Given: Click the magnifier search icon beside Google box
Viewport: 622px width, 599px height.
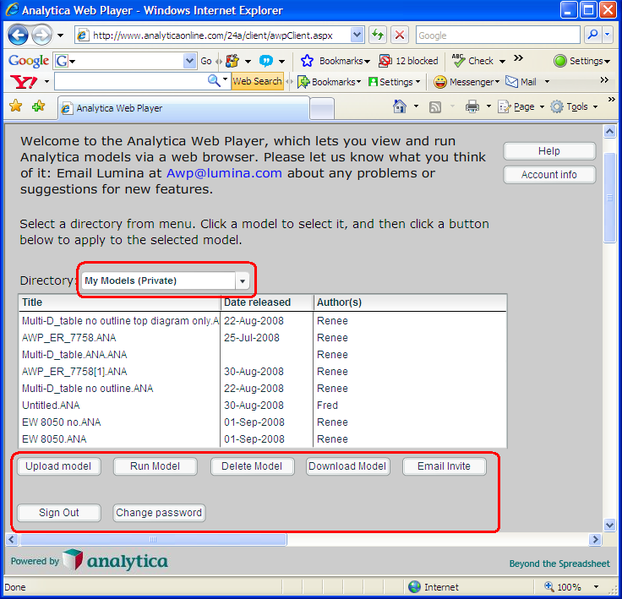Looking at the screenshot, I should click(x=593, y=35).
